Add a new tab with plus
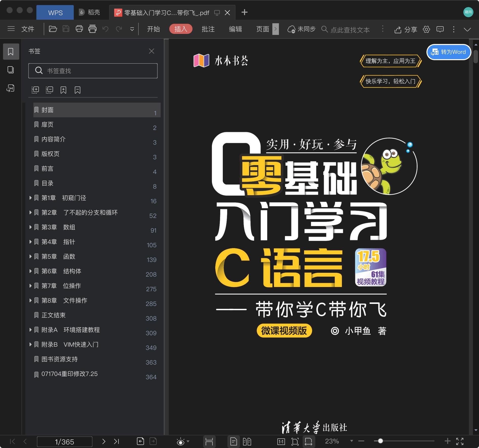 coord(244,12)
